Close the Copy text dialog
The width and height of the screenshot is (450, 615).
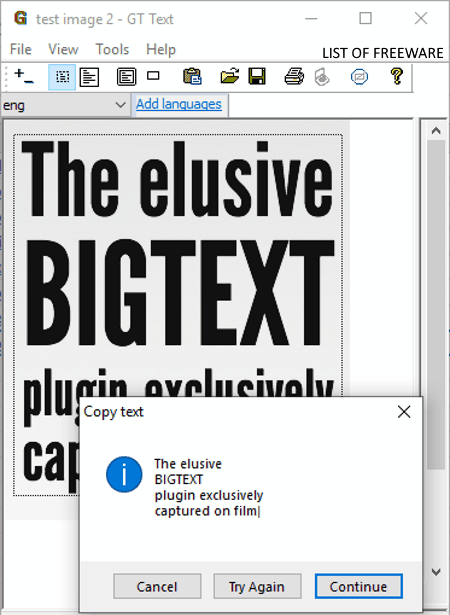click(404, 412)
